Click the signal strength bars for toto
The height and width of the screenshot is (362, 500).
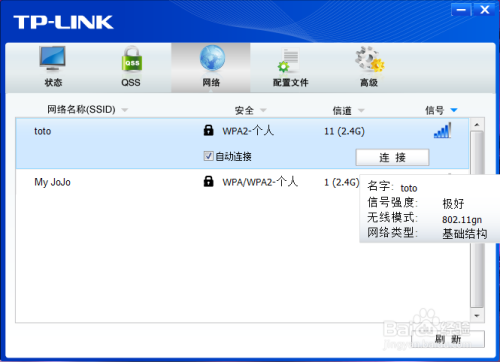click(442, 130)
